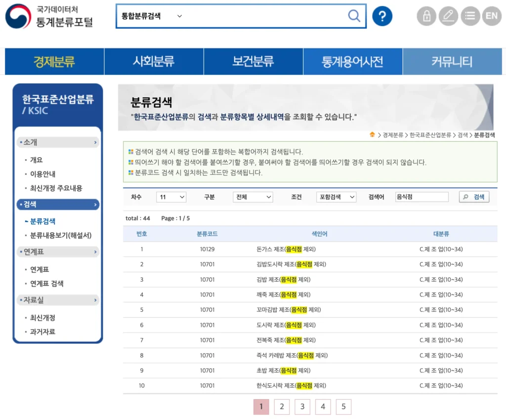Click the pencil icon in the header

[448, 16]
